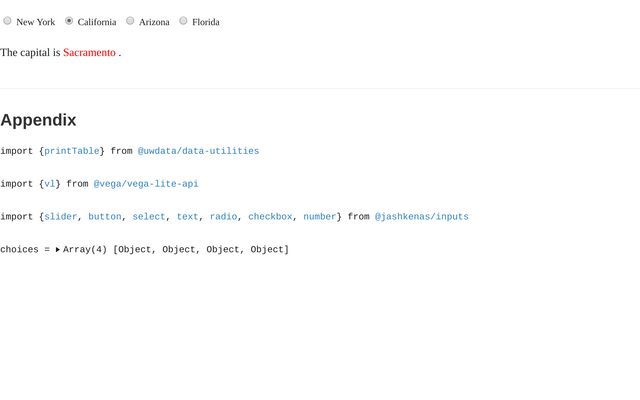This screenshot has height=400, width=640.
Task: Choose the Arizona radio option
Action: coord(130,21)
